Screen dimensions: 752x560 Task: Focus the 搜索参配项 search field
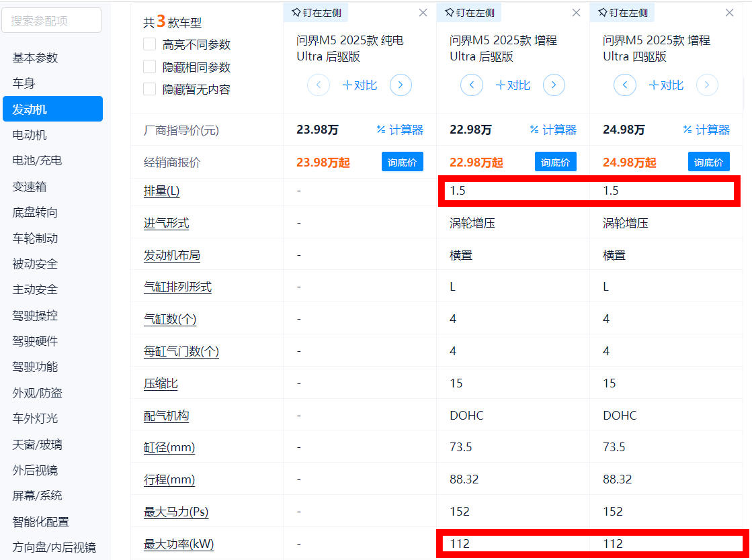(52, 21)
